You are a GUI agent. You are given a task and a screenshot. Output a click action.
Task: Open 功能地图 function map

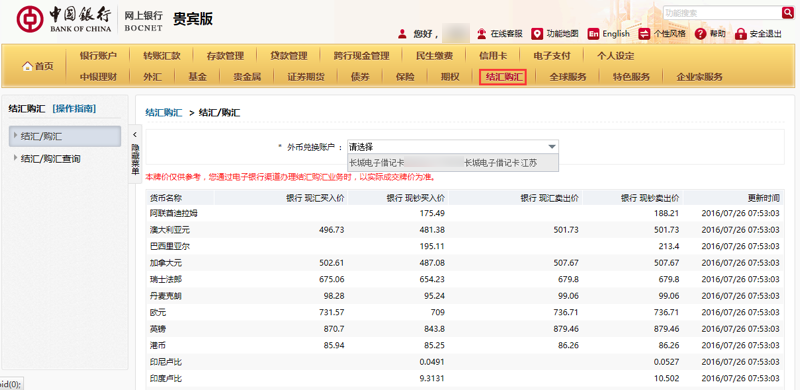(555, 34)
